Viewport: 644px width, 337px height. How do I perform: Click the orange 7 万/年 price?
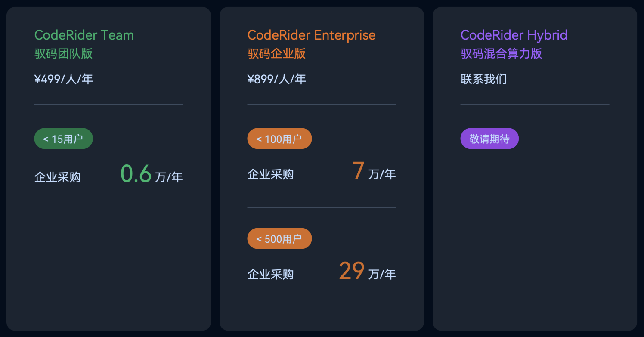coord(374,171)
